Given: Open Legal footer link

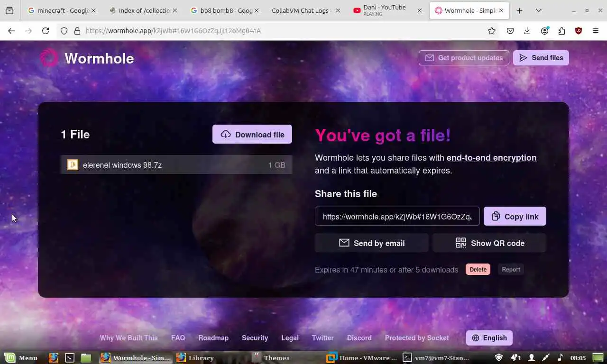Looking at the screenshot, I should tap(290, 338).
